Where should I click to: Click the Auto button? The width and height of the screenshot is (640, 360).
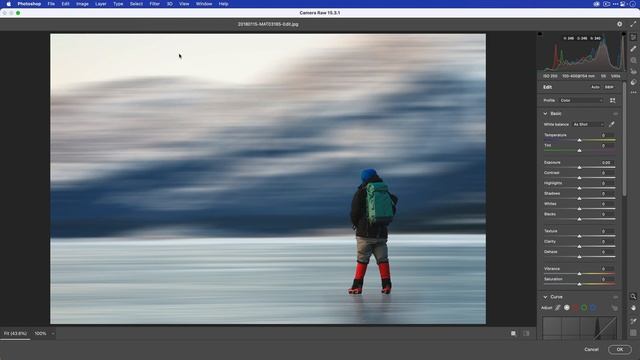tap(595, 87)
